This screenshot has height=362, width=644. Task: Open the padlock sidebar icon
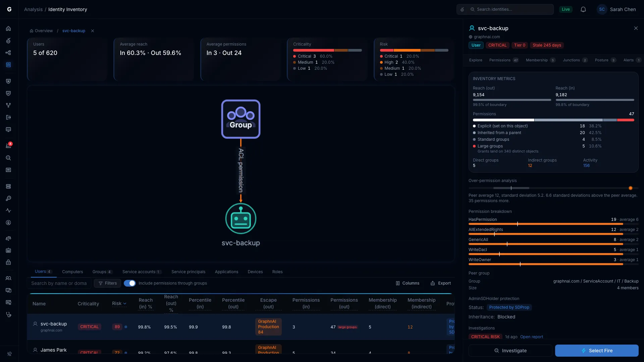[x=8, y=262]
